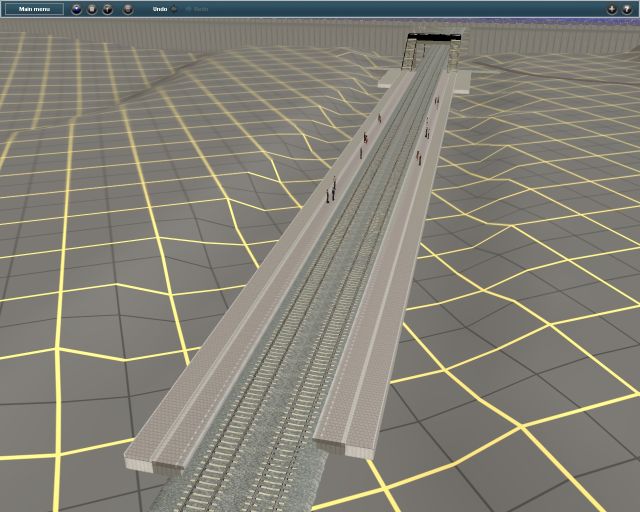
Task: Click the plus icon at top right
Action: [x=612, y=9]
